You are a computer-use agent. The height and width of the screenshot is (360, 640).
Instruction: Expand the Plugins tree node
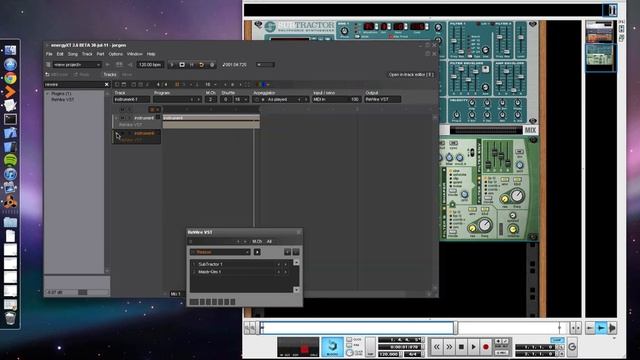pyautogui.click(x=47, y=94)
